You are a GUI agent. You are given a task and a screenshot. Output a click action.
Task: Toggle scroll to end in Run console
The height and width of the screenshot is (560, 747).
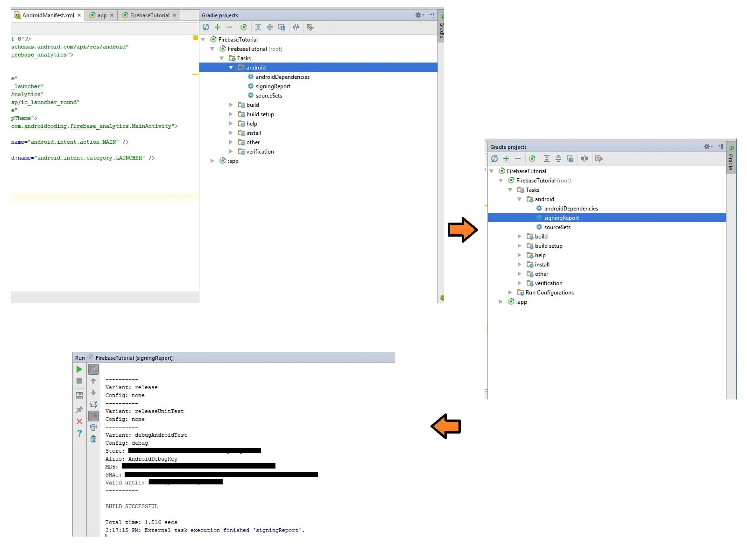click(93, 416)
